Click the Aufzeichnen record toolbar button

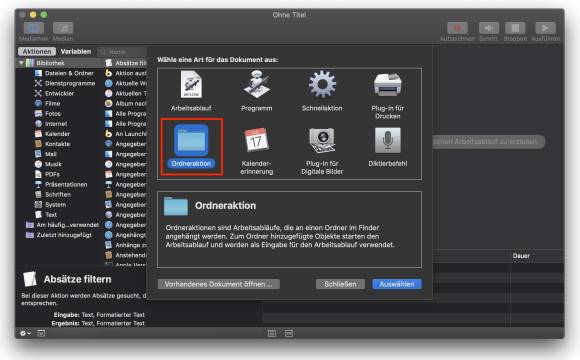point(457,31)
